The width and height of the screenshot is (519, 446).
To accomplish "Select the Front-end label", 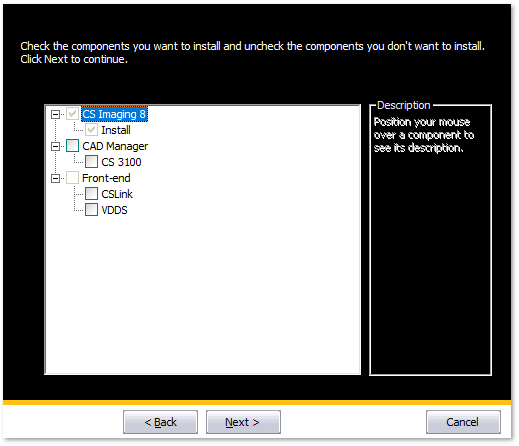I will [106, 178].
